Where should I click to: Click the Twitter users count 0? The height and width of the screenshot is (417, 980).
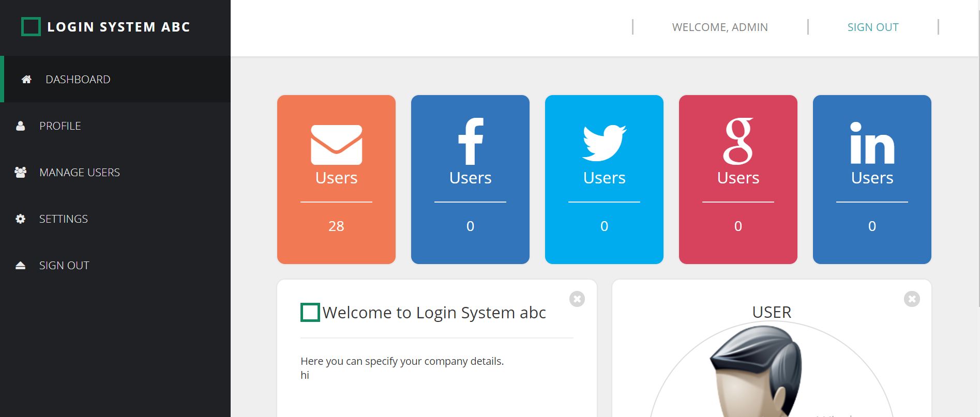(604, 226)
